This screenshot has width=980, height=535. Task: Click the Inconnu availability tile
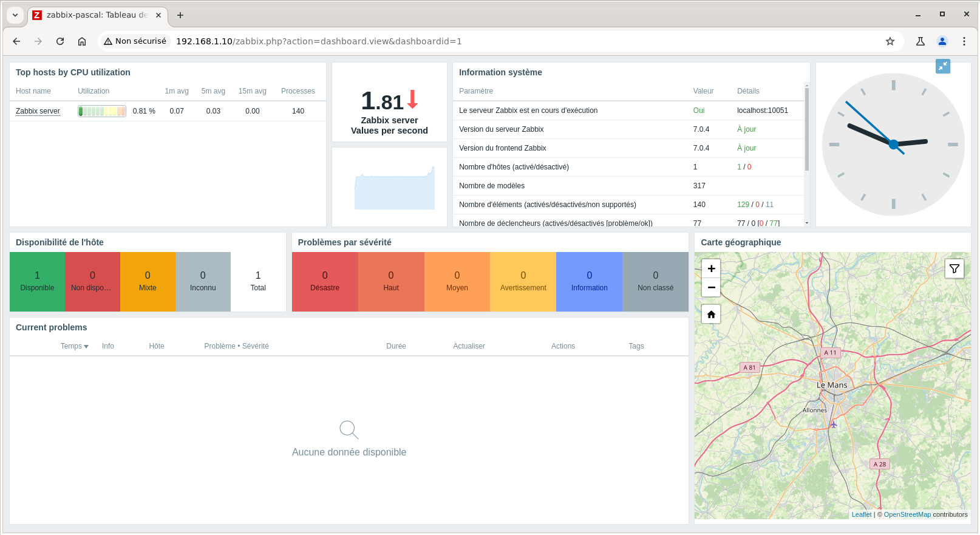pos(203,282)
